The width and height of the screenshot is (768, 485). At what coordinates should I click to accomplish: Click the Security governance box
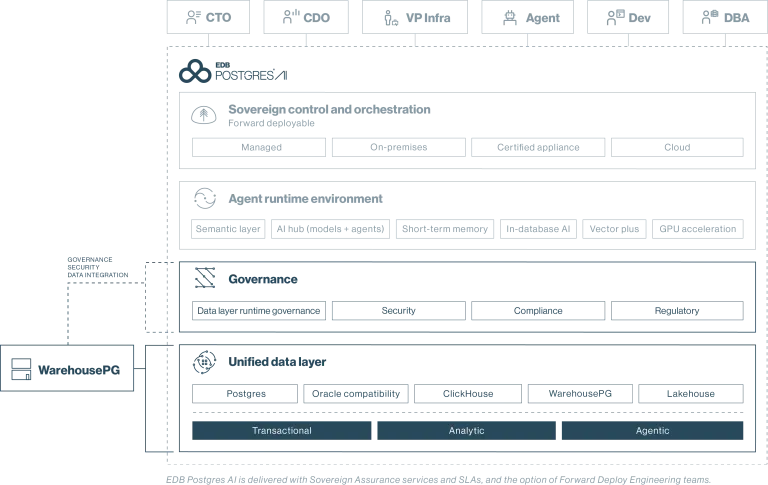[399, 311]
